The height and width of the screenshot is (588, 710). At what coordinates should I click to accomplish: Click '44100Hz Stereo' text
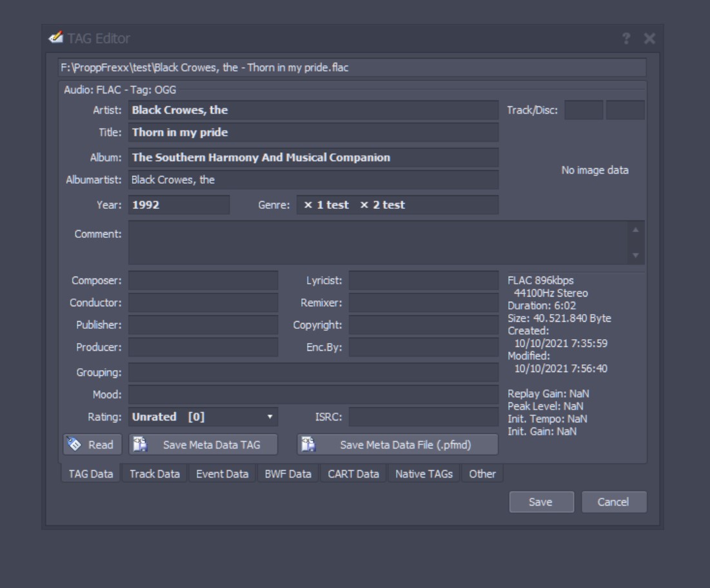(x=551, y=293)
